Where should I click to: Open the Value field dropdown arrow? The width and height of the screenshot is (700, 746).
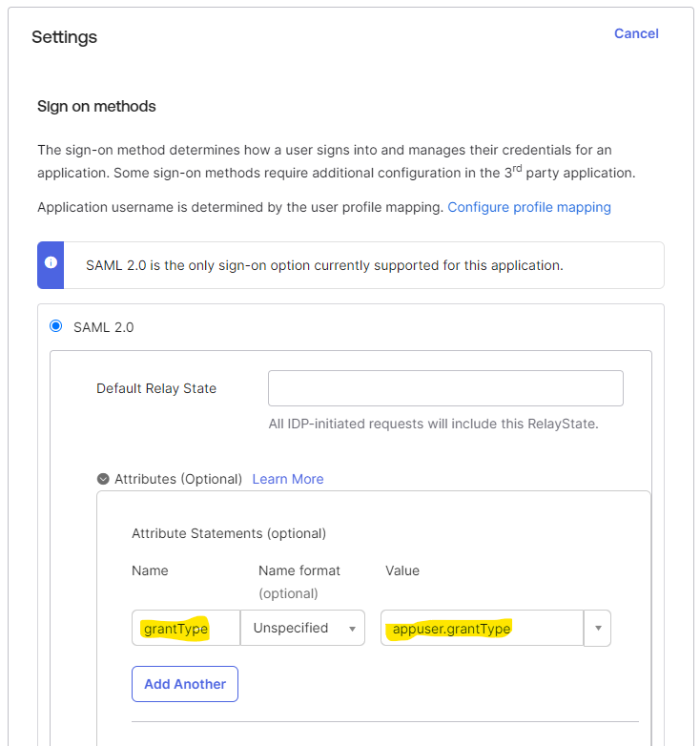(598, 628)
